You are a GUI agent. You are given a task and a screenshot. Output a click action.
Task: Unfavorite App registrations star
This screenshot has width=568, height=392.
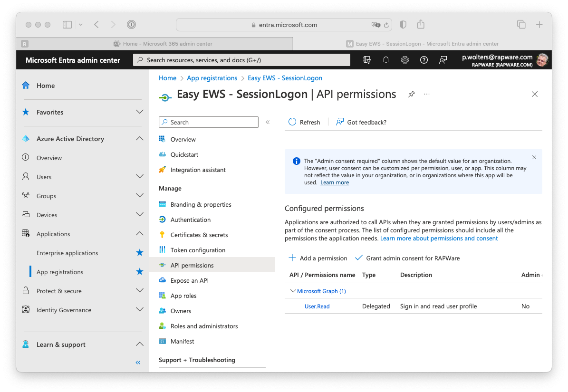tap(139, 271)
